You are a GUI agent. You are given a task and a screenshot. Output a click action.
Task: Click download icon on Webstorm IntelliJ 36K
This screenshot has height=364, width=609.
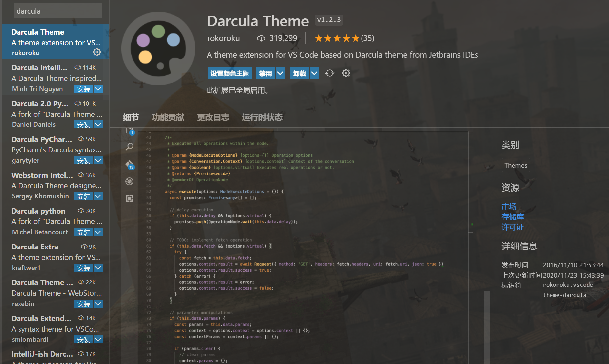tap(81, 175)
